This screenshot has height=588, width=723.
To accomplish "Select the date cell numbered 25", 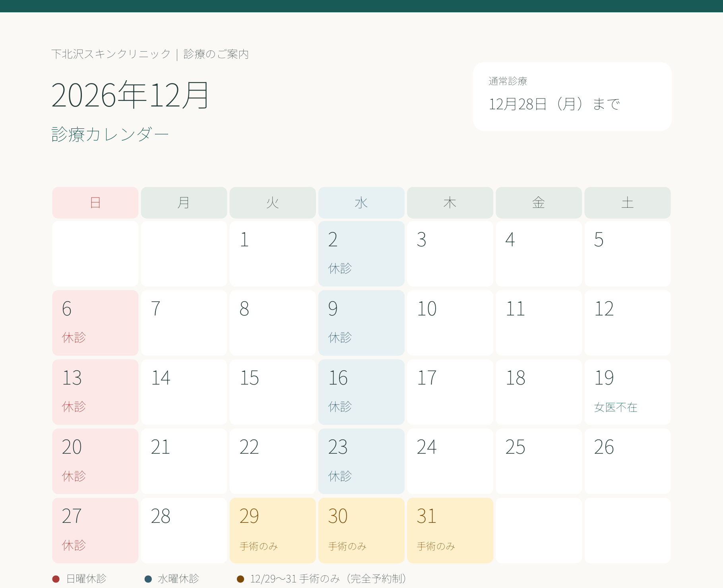I will [539, 461].
